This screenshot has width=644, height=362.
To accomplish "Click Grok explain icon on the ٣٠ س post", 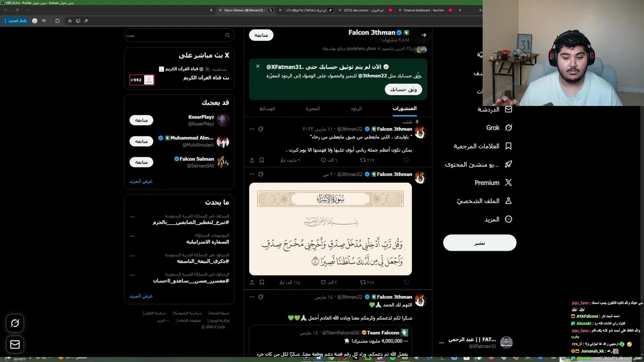I will coord(261,174).
